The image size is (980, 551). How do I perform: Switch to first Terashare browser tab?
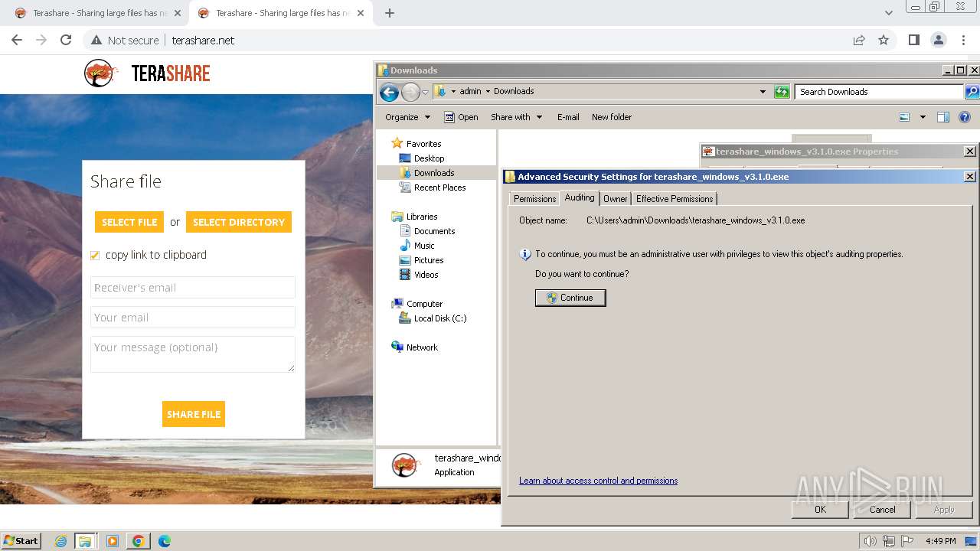click(97, 13)
